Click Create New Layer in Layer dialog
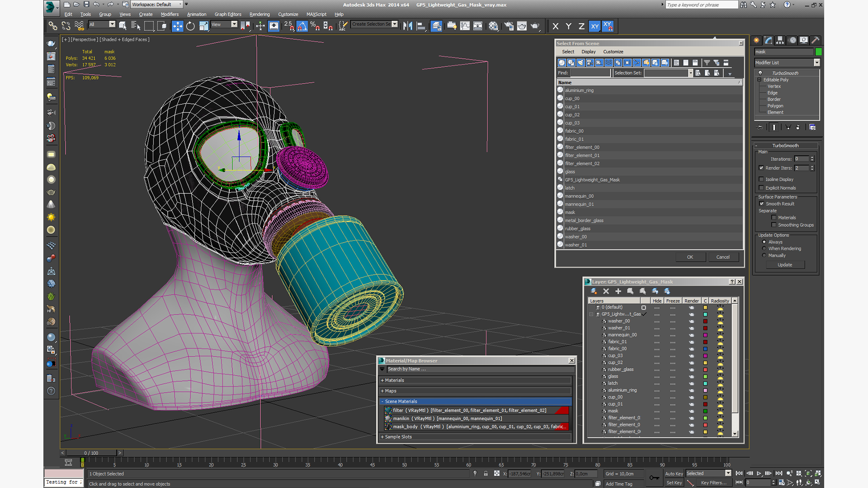The image size is (868, 488). click(x=594, y=291)
